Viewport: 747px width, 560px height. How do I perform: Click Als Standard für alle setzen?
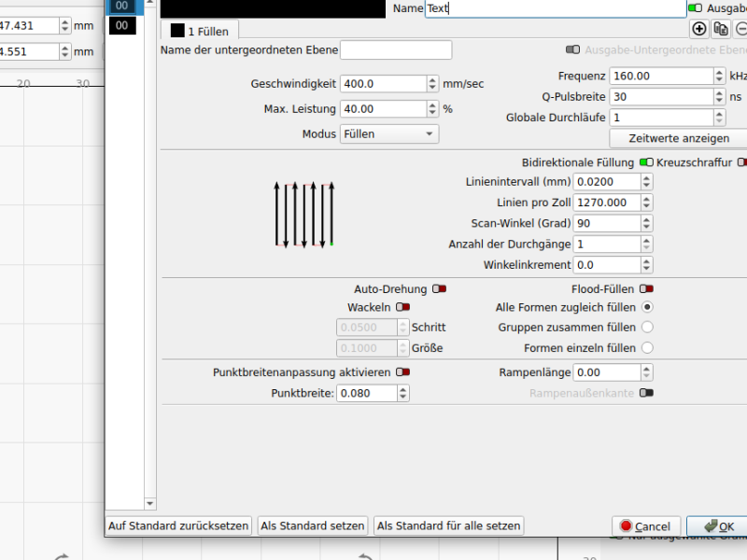click(449, 525)
